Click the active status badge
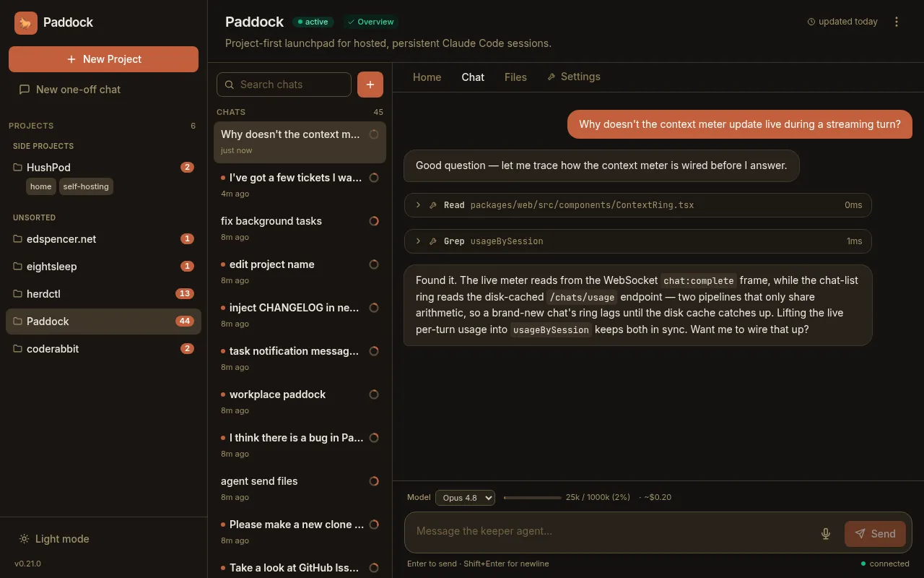The width and height of the screenshot is (924, 578). click(313, 22)
